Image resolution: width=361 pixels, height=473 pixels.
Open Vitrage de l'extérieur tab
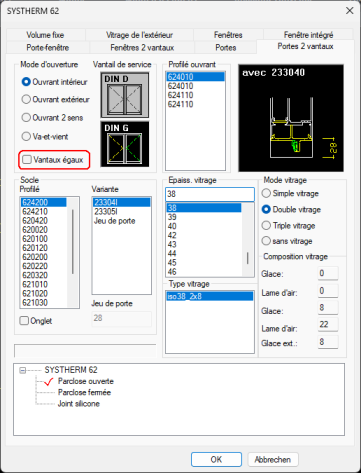pos(139,35)
